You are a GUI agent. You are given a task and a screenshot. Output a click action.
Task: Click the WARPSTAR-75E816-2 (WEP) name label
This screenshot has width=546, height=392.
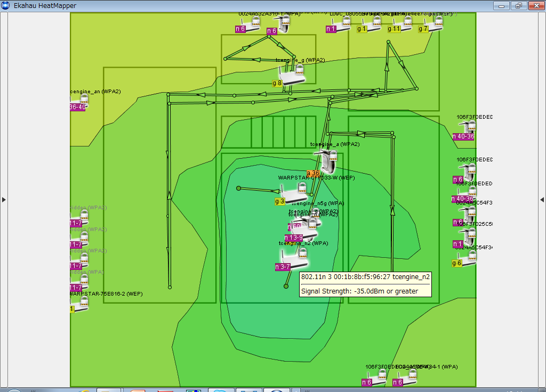click(106, 294)
